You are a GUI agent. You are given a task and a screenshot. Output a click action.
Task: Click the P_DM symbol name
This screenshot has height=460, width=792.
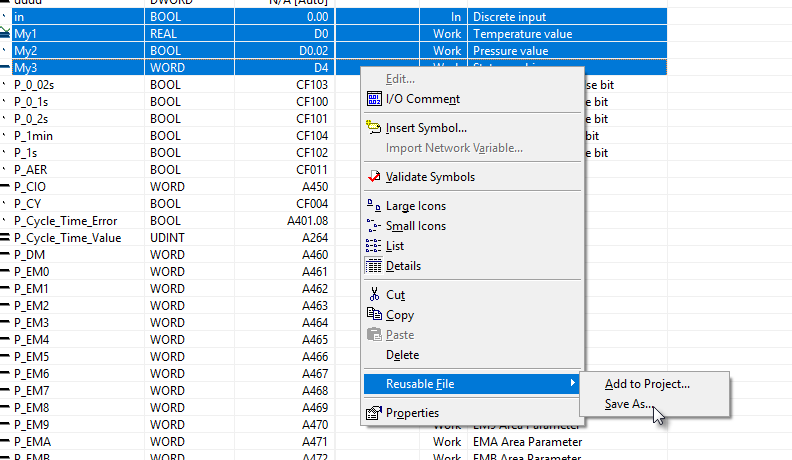click(29, 254)
